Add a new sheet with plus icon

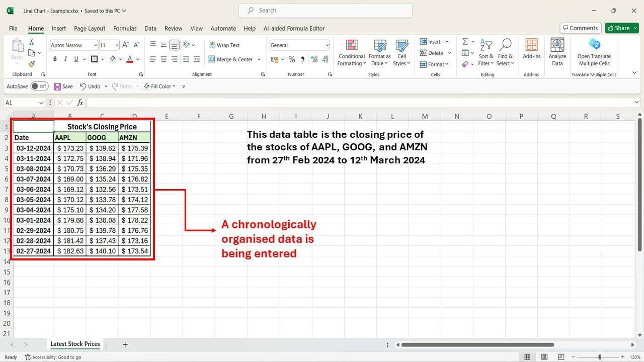point(125,344)
